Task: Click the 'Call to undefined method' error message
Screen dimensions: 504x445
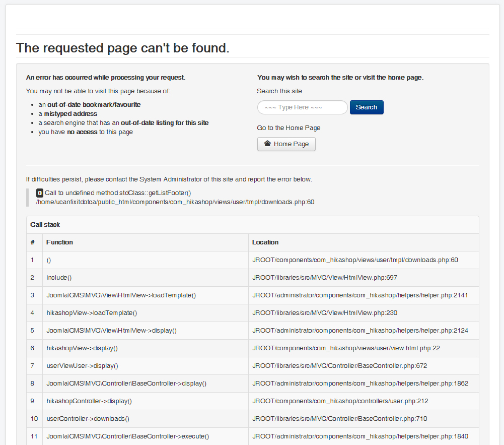Action: [x=118, y=193]
